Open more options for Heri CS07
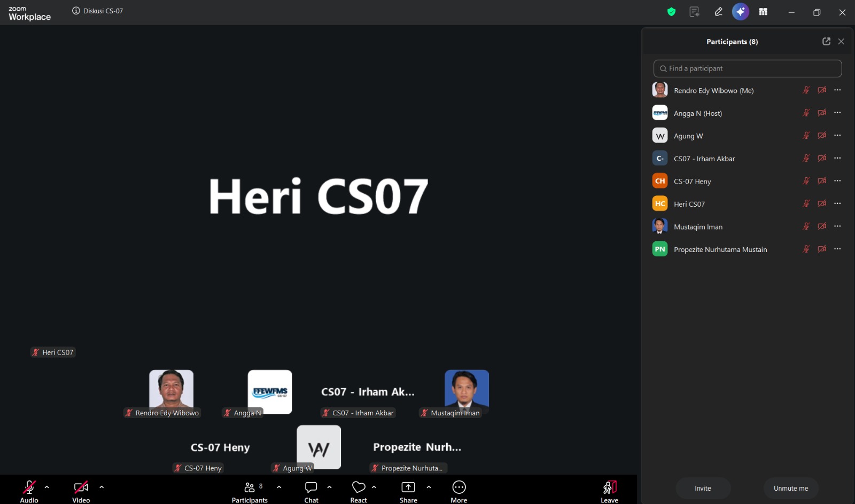 click(x=837, y=203)
